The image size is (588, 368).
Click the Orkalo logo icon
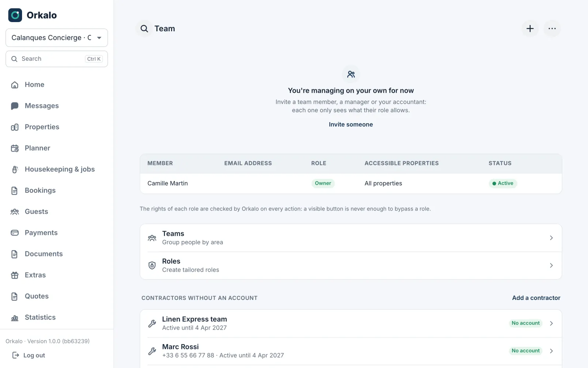[15, 15]
